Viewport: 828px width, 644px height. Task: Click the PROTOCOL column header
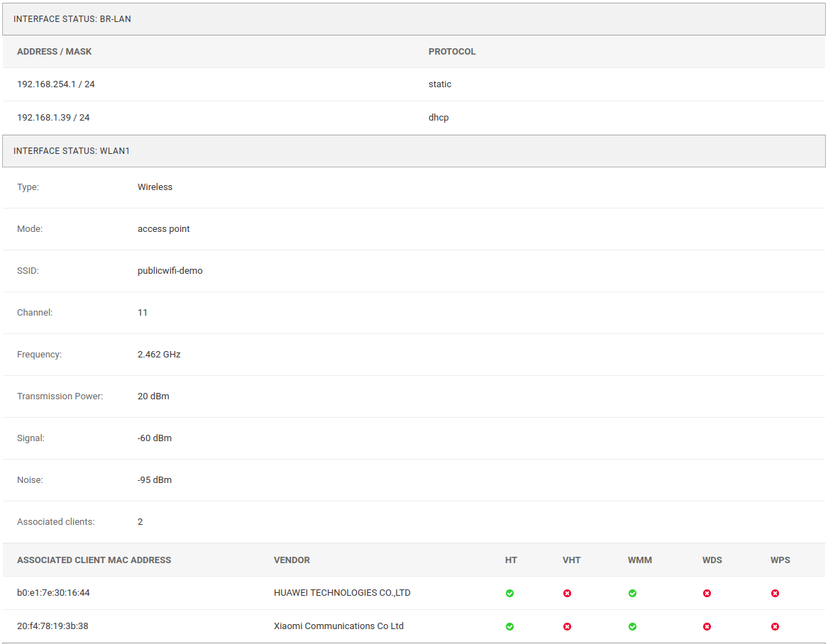(452, 51)
